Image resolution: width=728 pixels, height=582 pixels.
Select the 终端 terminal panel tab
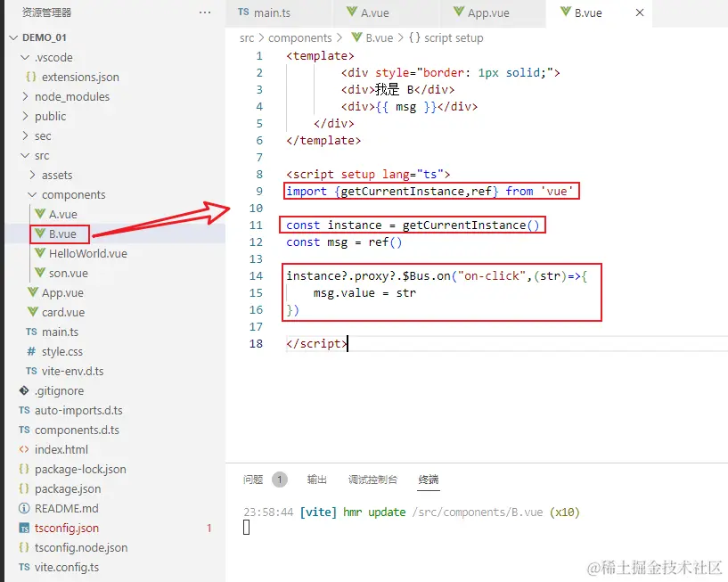tap(428, 480)
